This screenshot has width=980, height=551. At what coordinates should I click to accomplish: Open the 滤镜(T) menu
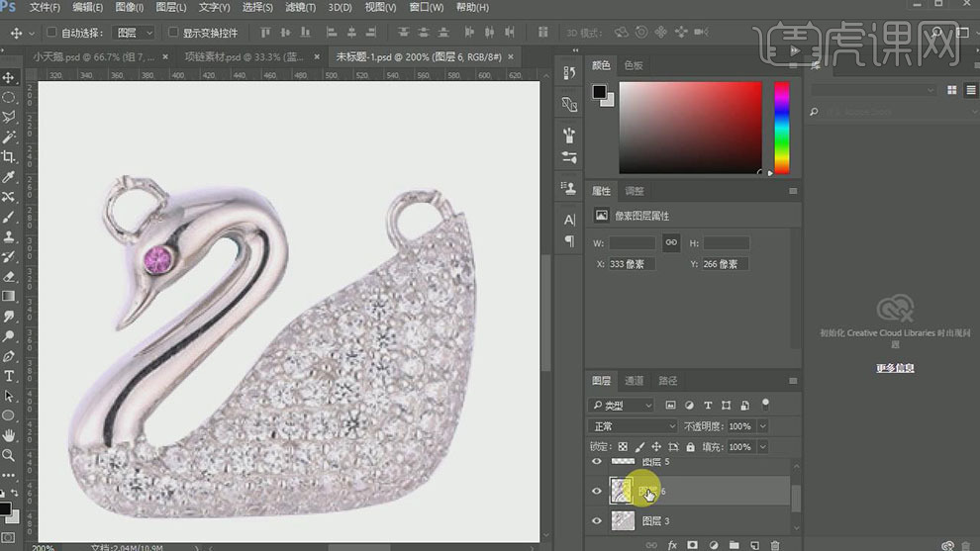coord(300,8)
